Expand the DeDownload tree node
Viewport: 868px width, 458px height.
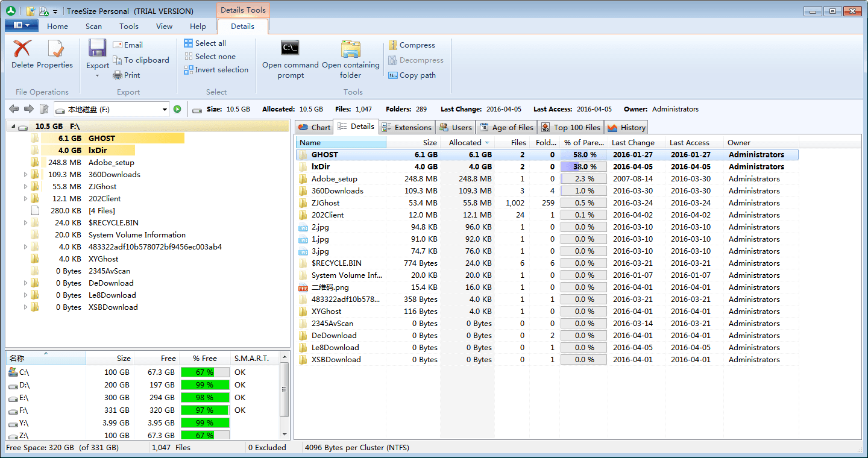click(25, 283)
